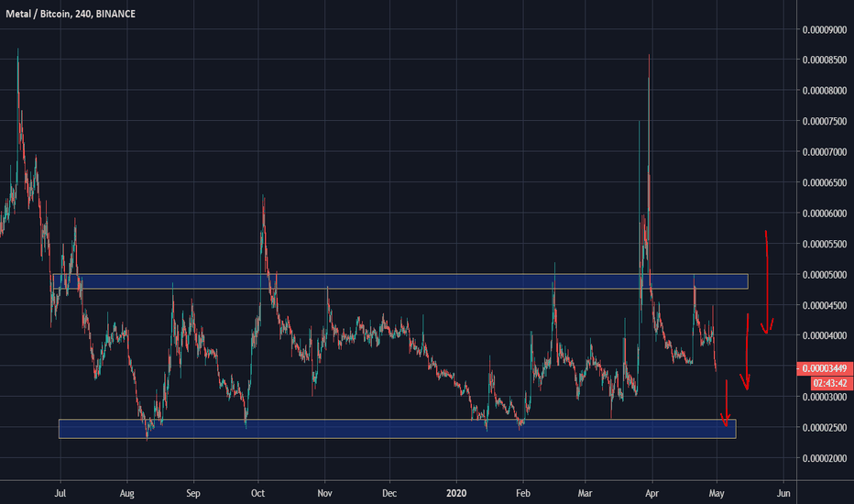Screen dimensions: 854x504
Task: Click the 0.00007500 price axis label
Action: coord(824,121)
